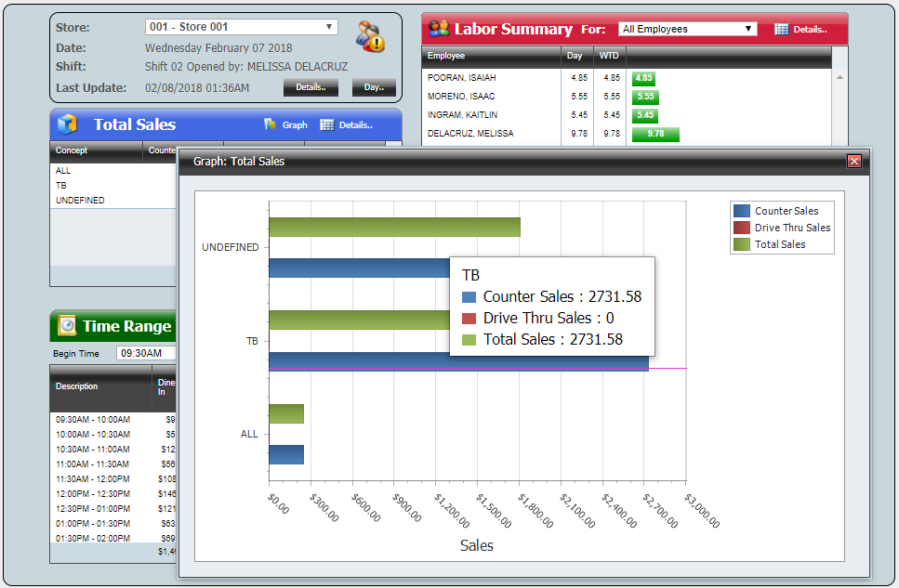Click DELACRUZ's green 9.78 labor progress bar
This screenshot has width=899, height=588.
(x=656, y=134)
